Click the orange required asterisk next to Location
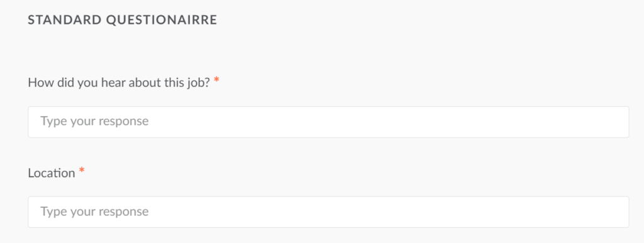 (82, 170)
